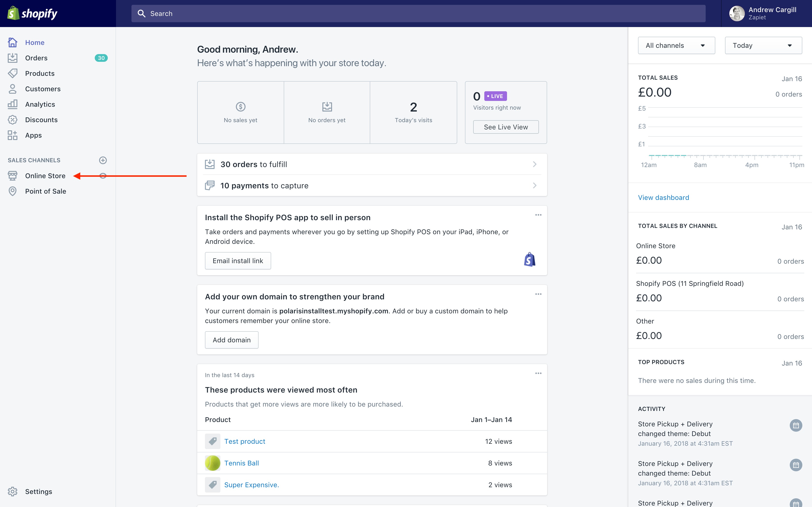This screenshot has width=812, height=507.
Task: Open Customers in the sidebar
Action: 43,89
